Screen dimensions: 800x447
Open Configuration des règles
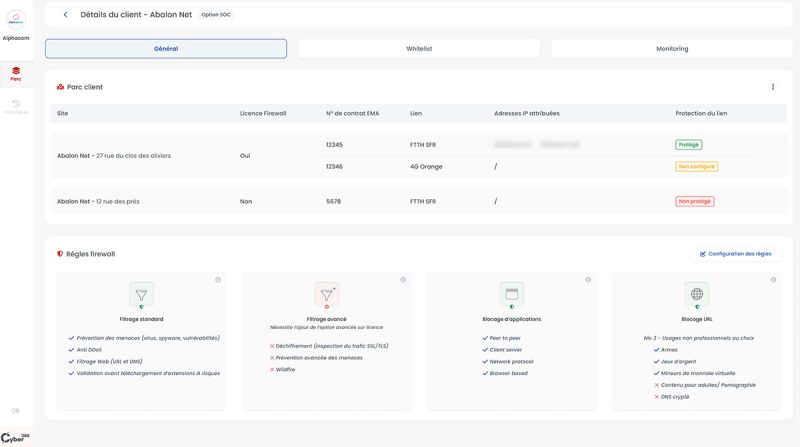[735, 254]
